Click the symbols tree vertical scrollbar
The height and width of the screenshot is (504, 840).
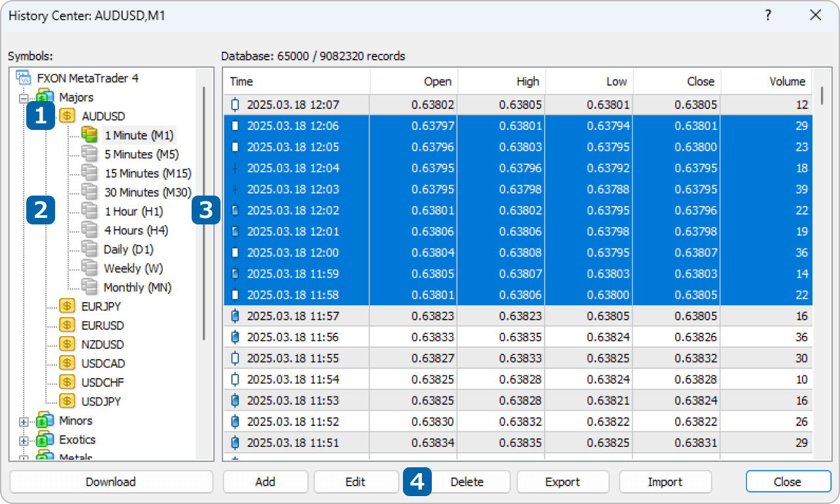[x=204, y=213]
